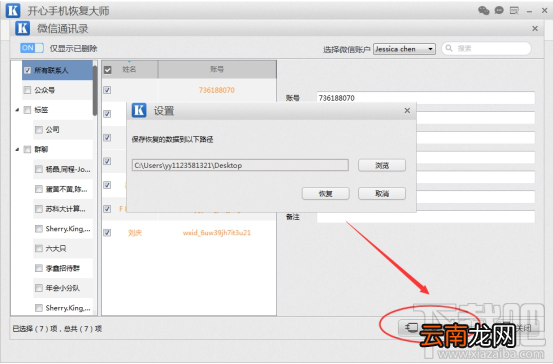Click the 选择微信账户 label
The image size is (553, 364).
[x=347, y=49]
